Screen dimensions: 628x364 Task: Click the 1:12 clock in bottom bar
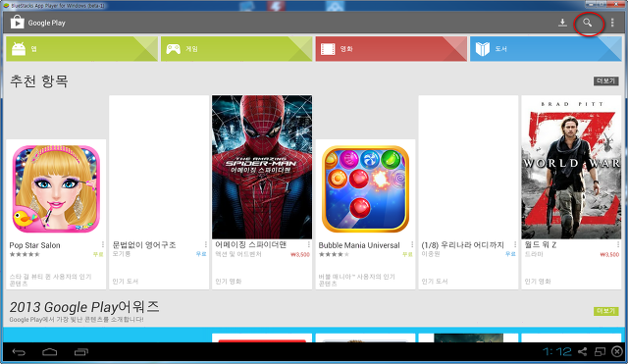557,351
